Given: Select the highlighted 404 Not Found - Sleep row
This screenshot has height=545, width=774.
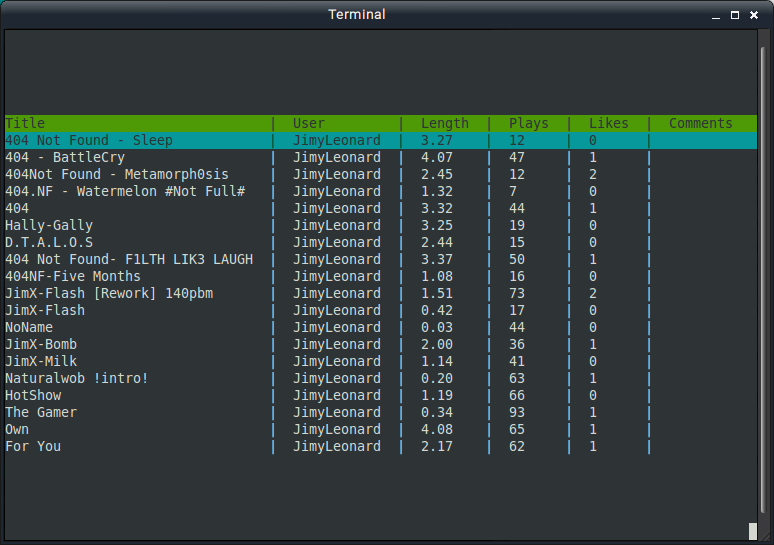Looking at the screenshot, I should 381,141.
